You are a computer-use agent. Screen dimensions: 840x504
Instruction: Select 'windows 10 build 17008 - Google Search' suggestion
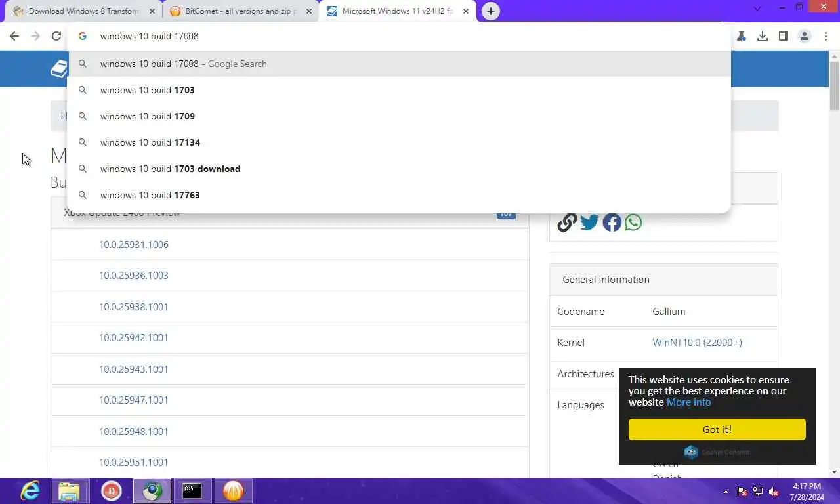399,64
